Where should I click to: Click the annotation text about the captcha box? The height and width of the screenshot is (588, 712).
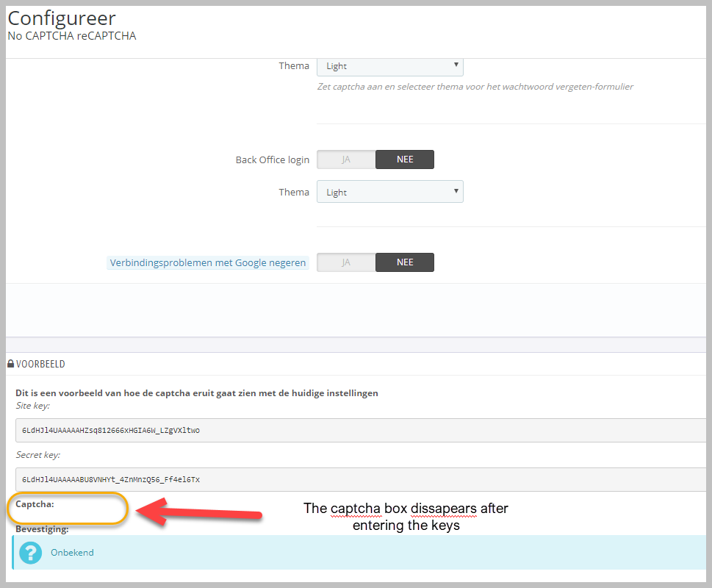[406, 516]
